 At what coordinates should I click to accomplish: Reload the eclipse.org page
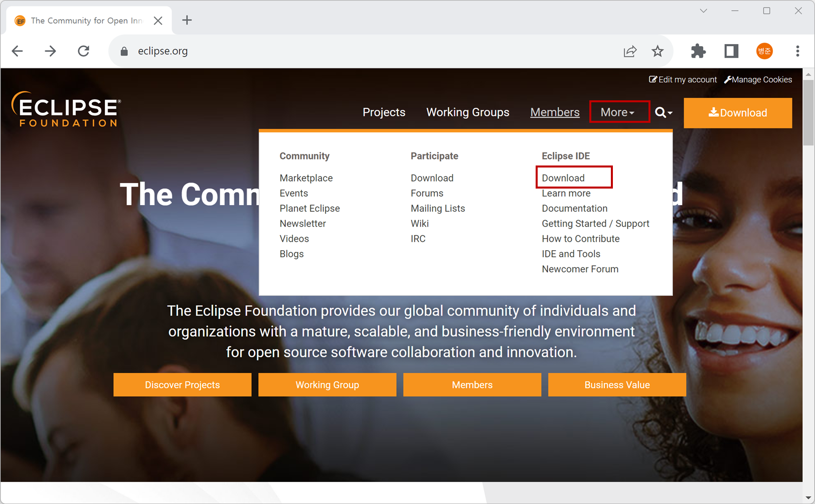tap(84, 51)
